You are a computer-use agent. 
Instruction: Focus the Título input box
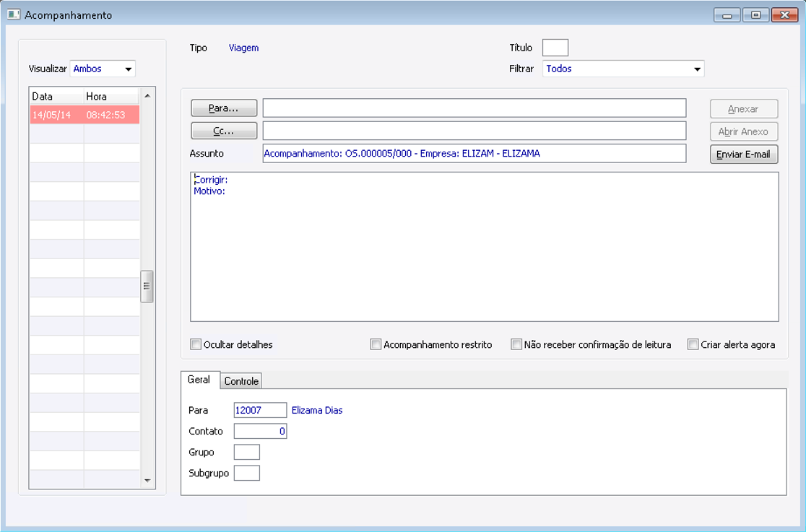[x=555, y=48]
